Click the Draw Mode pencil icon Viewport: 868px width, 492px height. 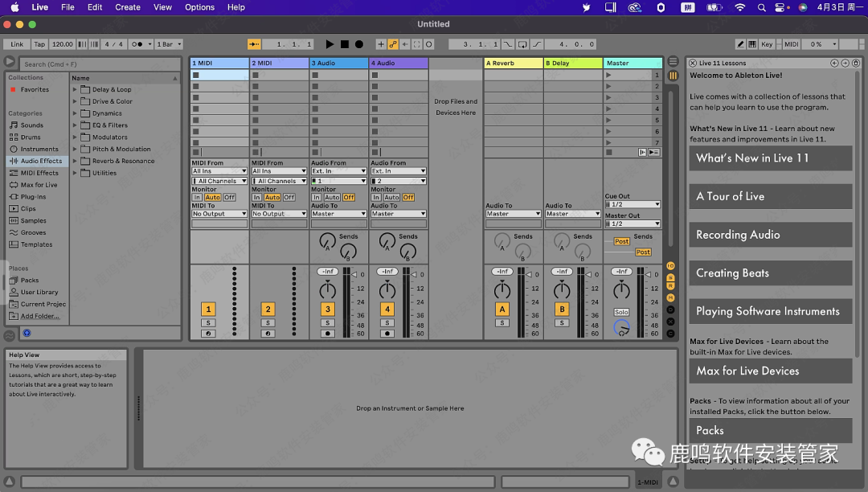(741, 44)
